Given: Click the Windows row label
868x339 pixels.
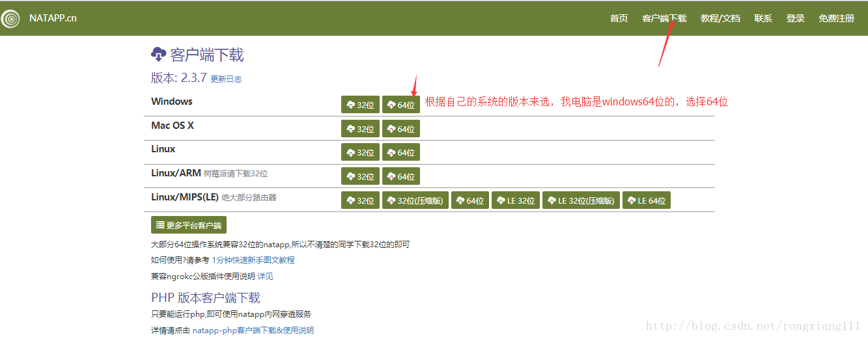Looking at the screenshot, I should click(172, 102).
